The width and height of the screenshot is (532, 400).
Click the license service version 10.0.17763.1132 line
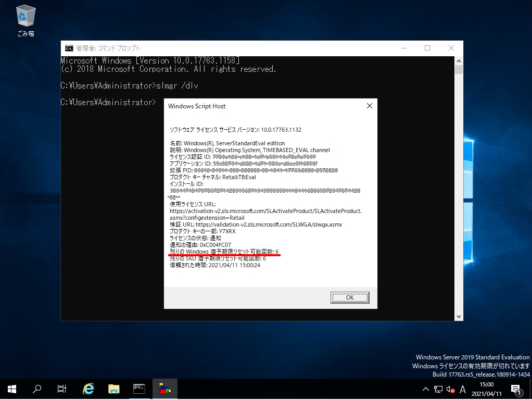tap(235, 130)
